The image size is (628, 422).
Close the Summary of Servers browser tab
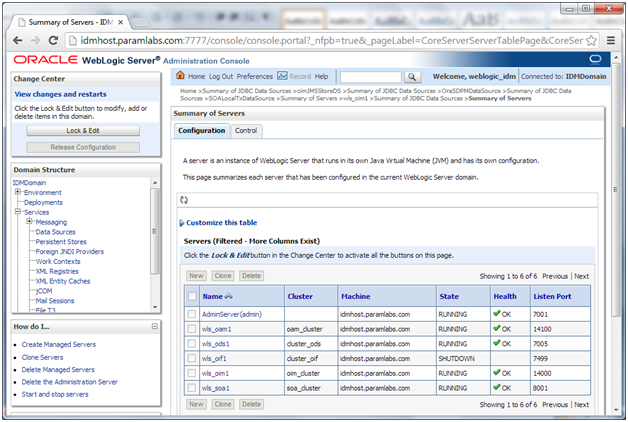point(120,22)
